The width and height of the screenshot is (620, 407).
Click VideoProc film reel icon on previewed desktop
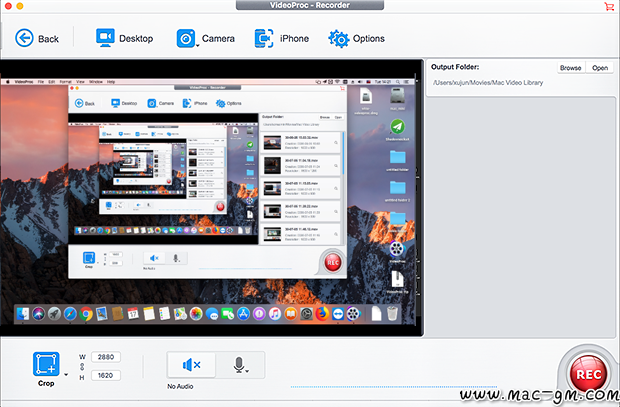[397, 249]
